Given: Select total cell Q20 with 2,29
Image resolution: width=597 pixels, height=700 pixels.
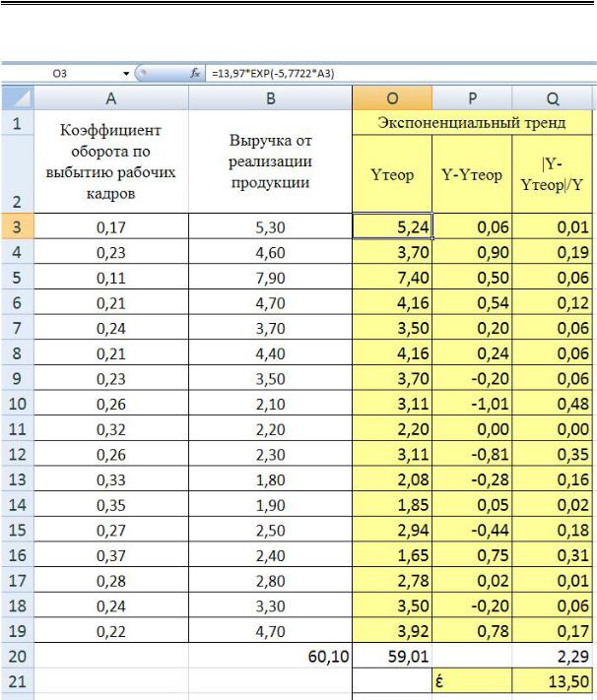Looking at the screenshot, I should click(x=553, y=656).
